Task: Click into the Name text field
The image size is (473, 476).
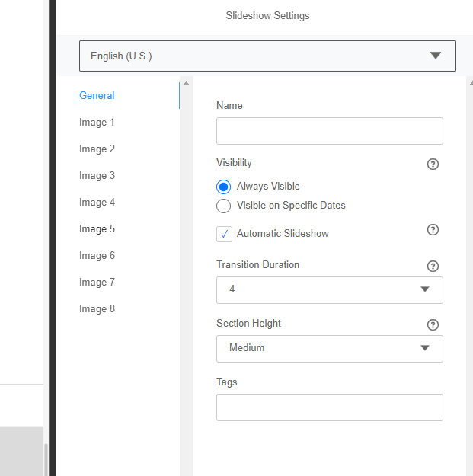Action: pos(329,131)
